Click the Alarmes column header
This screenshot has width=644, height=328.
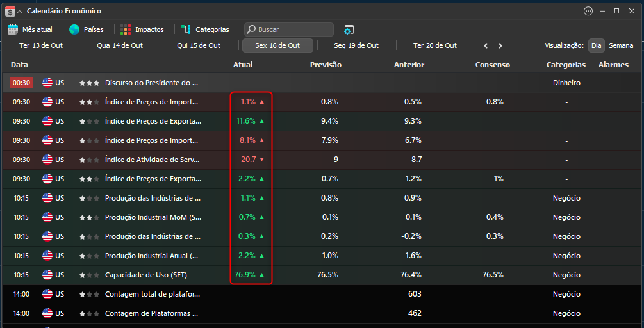[x=614, y=65]
